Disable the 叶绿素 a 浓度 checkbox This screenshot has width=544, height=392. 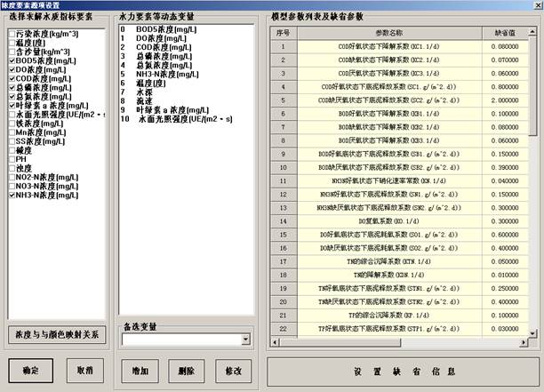click(11, 104)
